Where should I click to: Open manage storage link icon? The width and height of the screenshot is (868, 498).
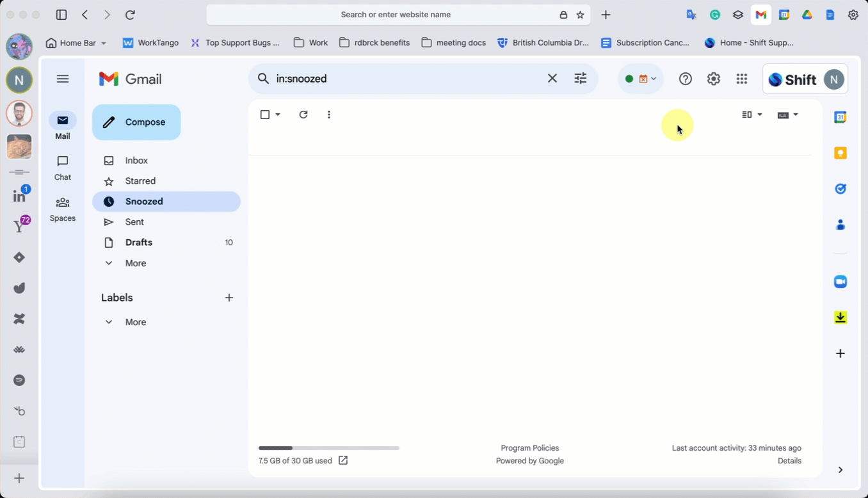point(343,460)
